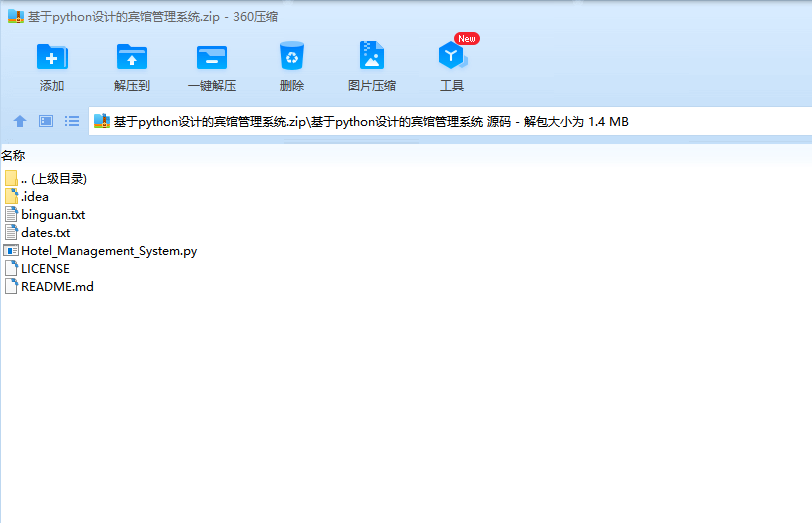Open the 工具 (Tools) icon
Viewport: 812px width, 523px height.
pyautogui.click(x=452, y=55)
